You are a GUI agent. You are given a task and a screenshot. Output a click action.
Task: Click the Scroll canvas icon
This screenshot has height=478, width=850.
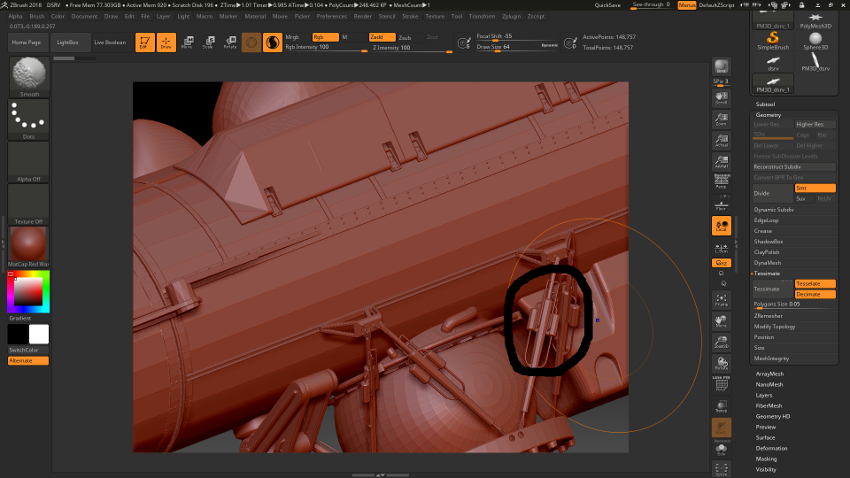(722, 98)
